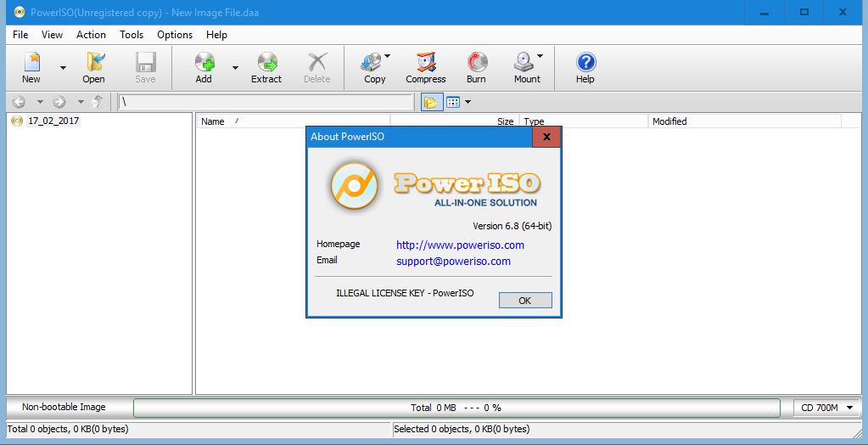Expand the Forward history dropdown arrow

81,102
